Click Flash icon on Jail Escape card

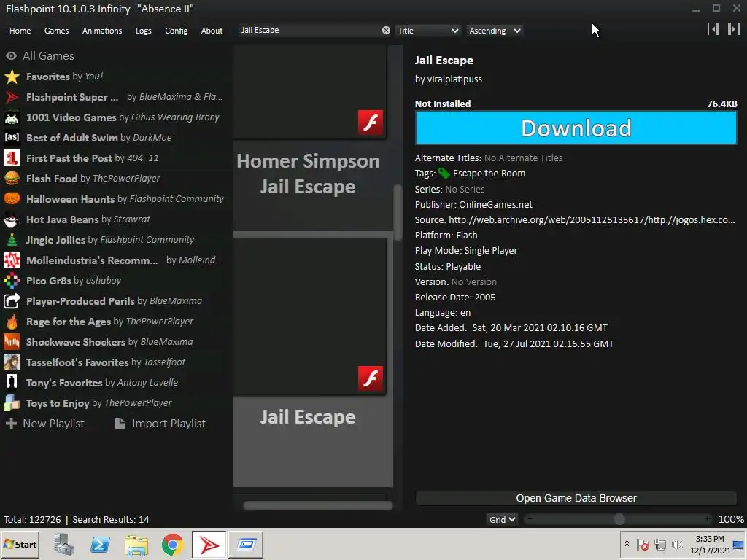click(x=371, y=378)
